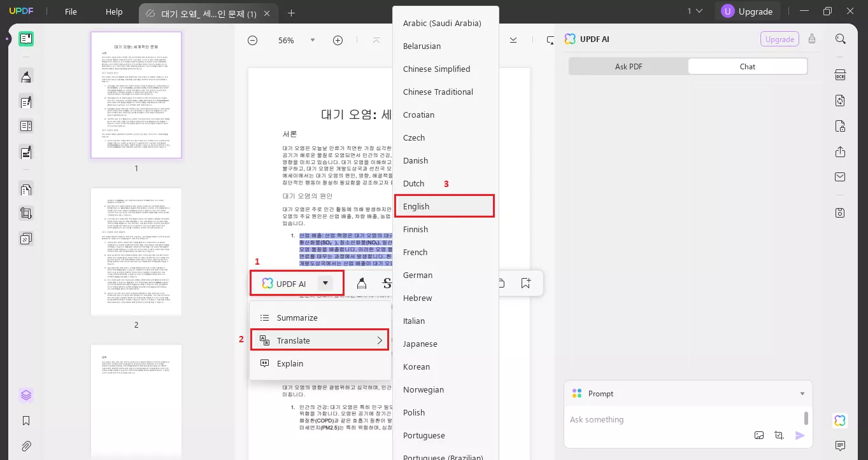Expand the UPDF AI dropdown arrow
This screenshot has height=460, width=868.
point(325,283)
